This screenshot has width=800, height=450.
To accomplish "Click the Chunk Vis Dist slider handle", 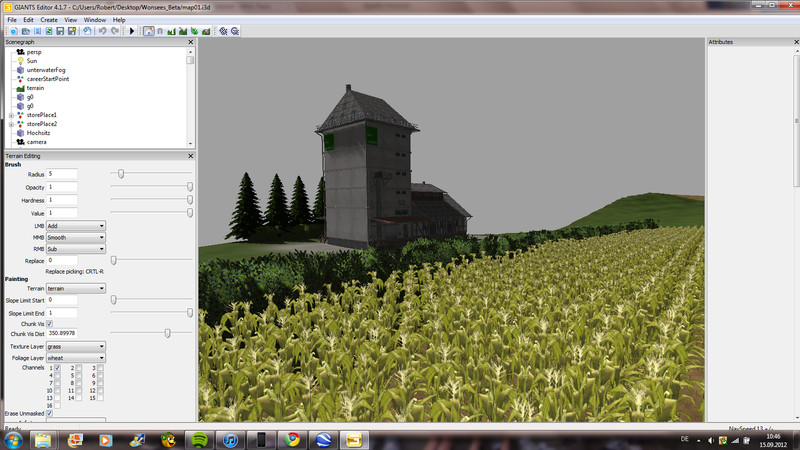I will pyautogui.click(x=167, y=333).
